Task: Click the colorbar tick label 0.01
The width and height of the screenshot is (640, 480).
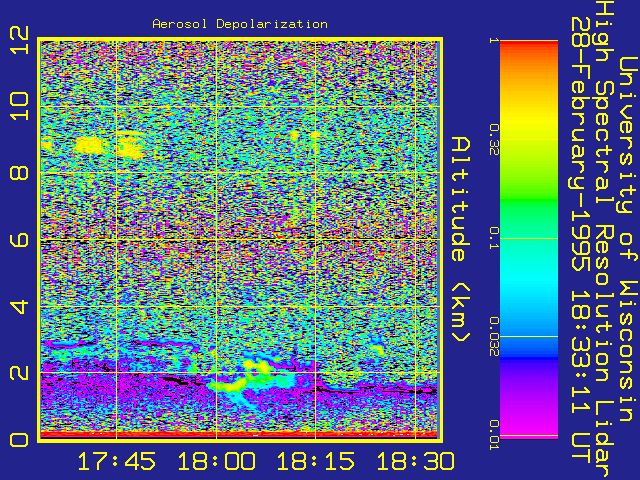Action: [x=494, y=435]
